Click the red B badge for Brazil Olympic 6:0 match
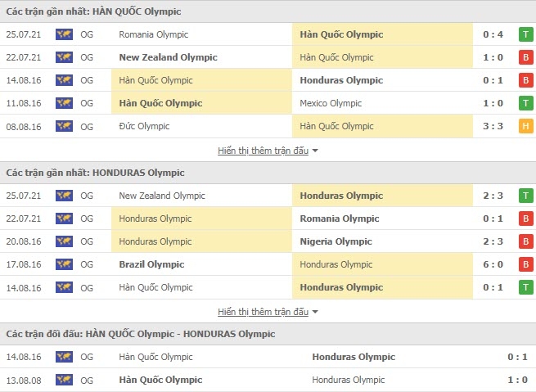This screenshot has height=392, width=536. [x=525, y=264]
